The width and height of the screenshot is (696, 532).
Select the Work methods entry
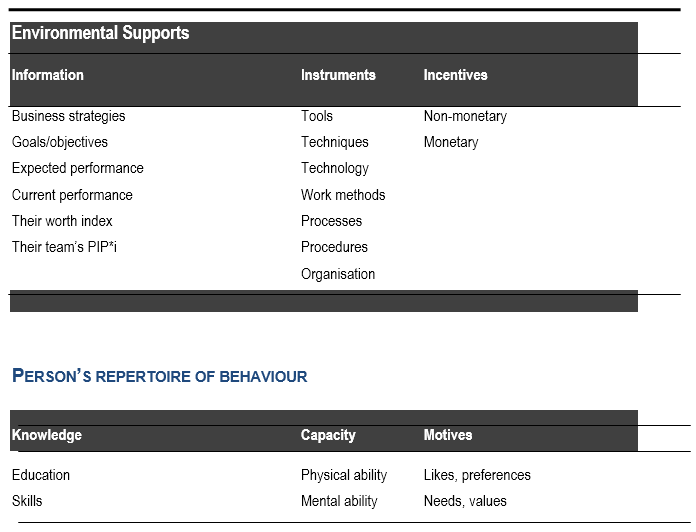click(x=343, y=195)
